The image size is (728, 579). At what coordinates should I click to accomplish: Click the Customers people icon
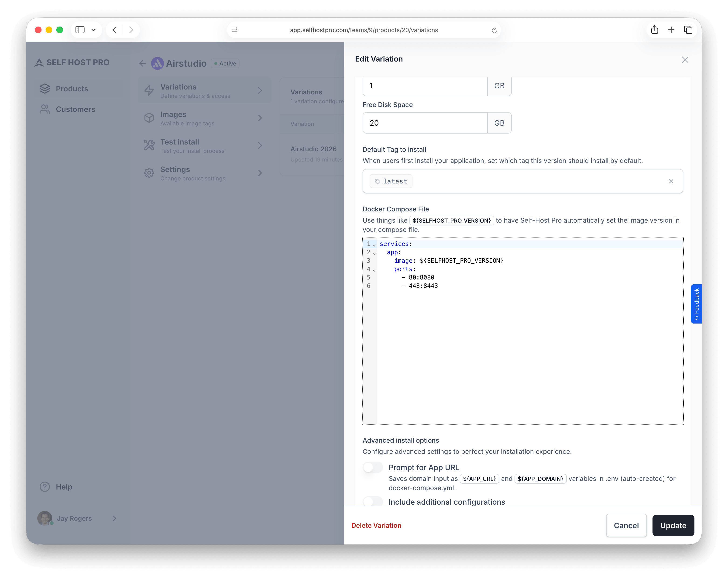tap(45, 109)
